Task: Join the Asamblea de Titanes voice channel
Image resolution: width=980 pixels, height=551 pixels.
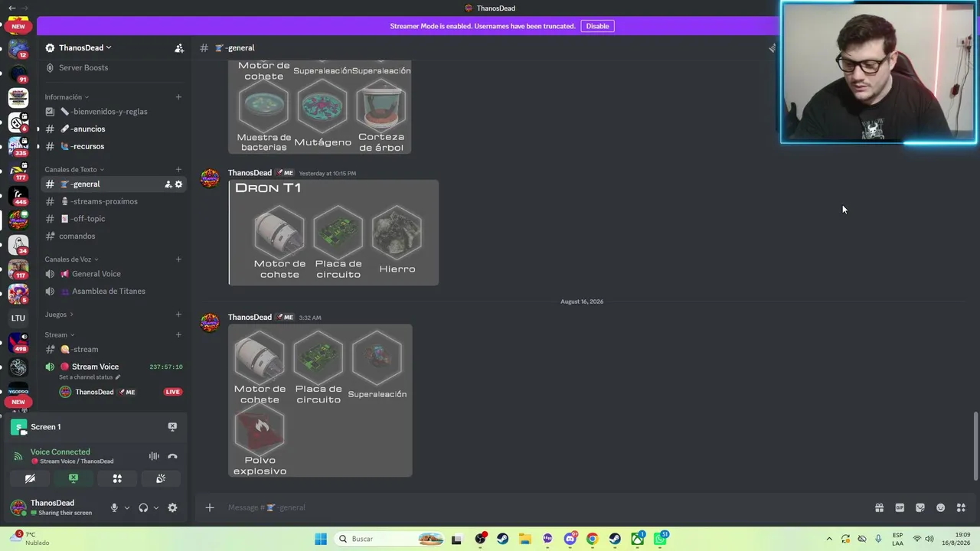Action: pos(115,291)
